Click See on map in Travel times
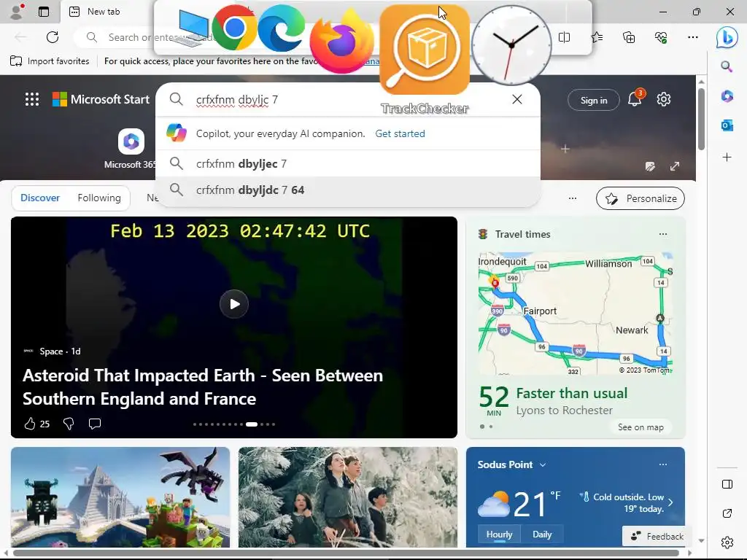Screen dimensions: 747x560 click(640, 427)
